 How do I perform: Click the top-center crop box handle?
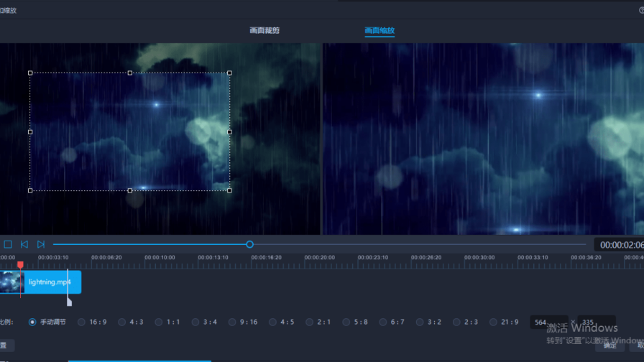coord(130,73)
